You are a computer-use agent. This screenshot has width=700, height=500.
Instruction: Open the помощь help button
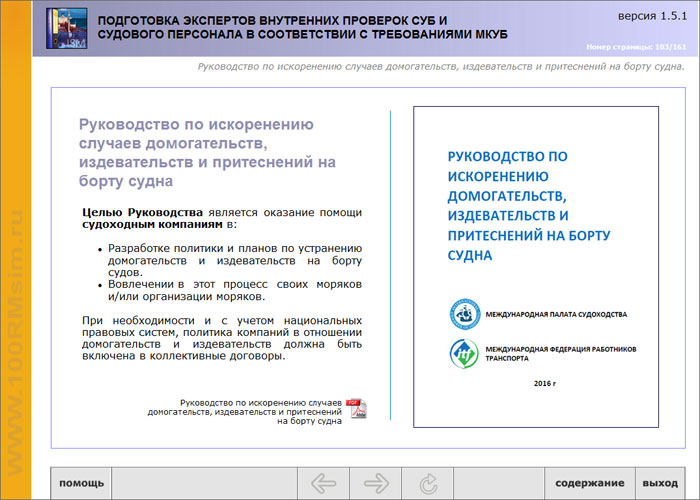[81, 483]
